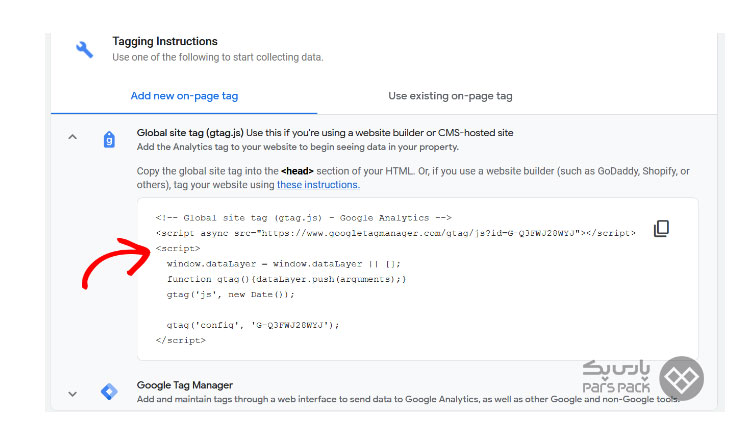Click the 'Global site tag' comment code line

304,218
